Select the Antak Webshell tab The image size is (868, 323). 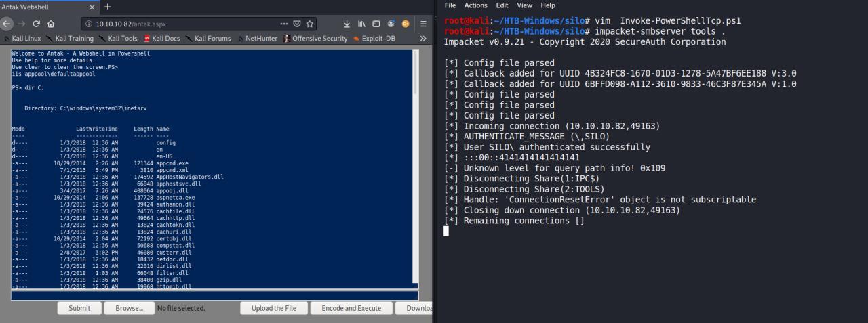pos(47,7)
